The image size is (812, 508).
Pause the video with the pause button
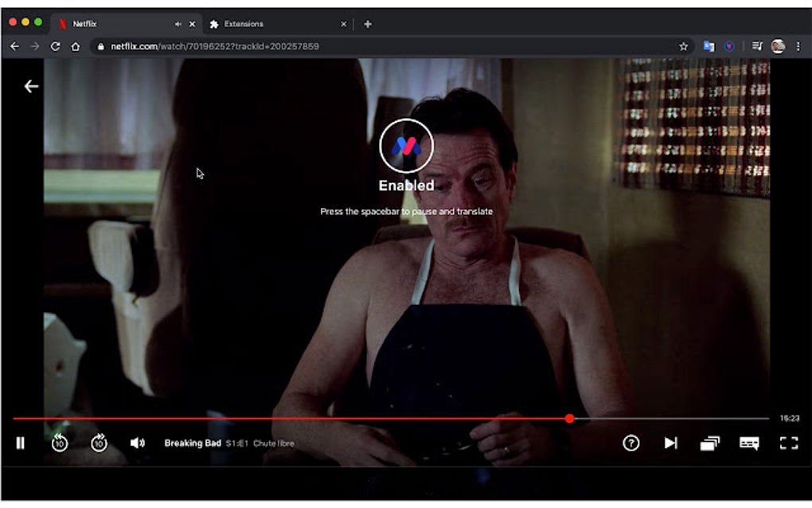[20, 444]
